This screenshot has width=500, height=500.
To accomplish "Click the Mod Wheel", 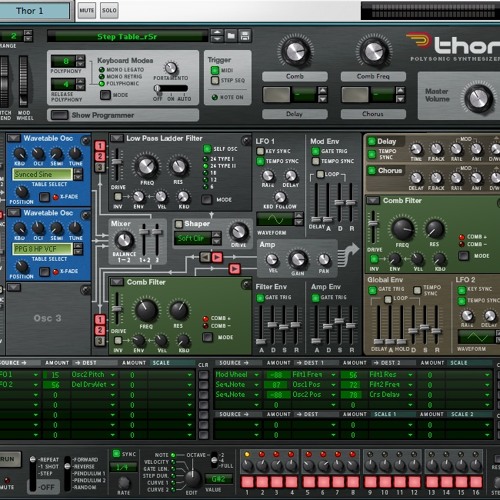I will (23, 81).
